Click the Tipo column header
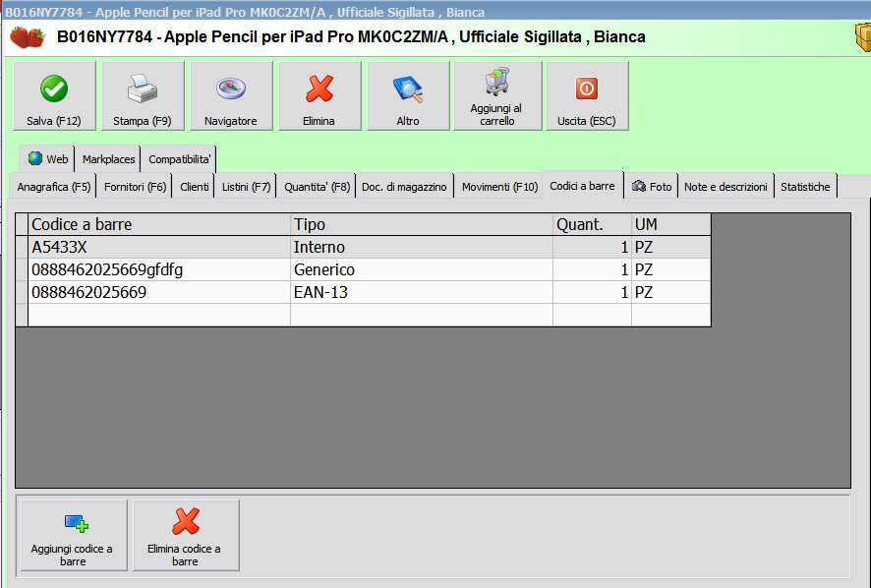Screen dimensions: 871x588 point(422,224)
